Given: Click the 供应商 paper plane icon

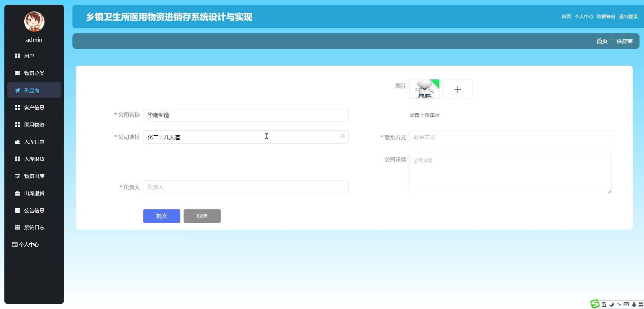Looking at the screenshot, I should (x=18, y=90).
